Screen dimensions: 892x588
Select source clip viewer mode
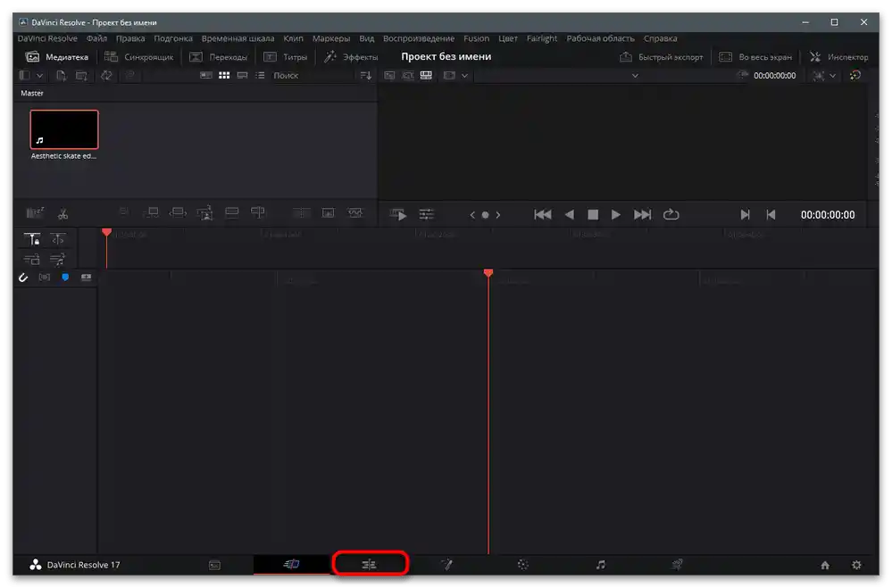(x=389, y=75)
